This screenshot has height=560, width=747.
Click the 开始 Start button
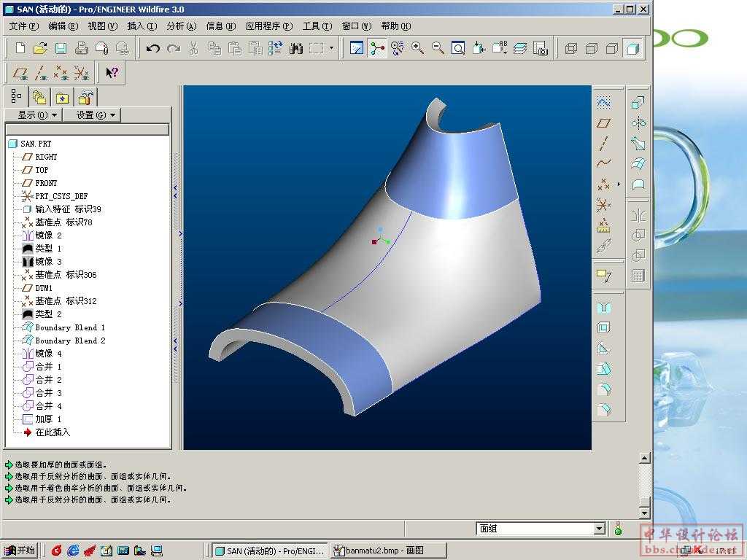[x=20, y=551]
